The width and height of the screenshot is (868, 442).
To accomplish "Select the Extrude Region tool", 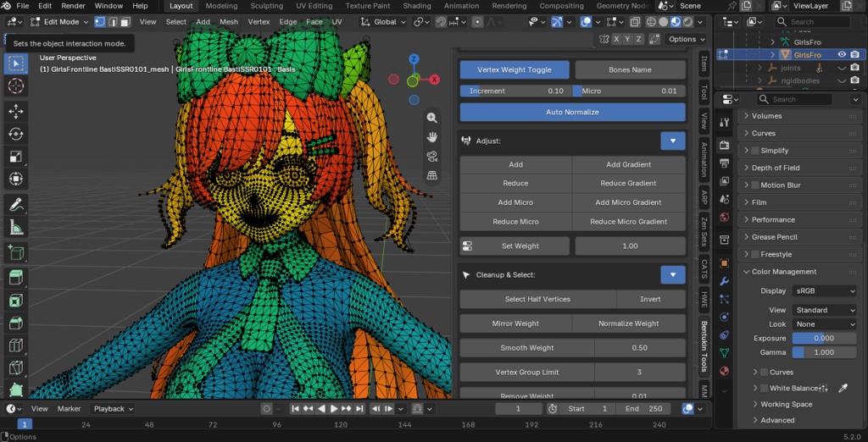I will [16, 277].
